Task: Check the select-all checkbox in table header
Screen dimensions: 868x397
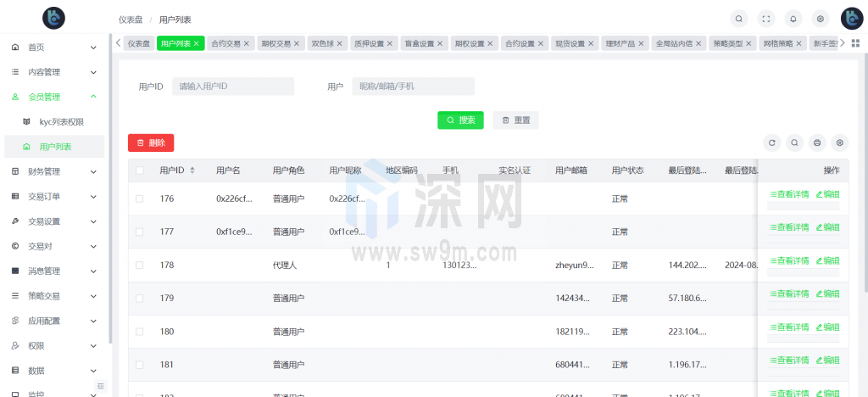Action: click(x=140, y=171)
